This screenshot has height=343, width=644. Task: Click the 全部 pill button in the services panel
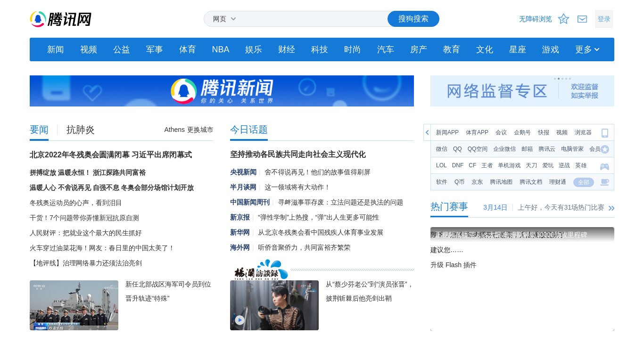pyautogui.click(x=584, y=182)
